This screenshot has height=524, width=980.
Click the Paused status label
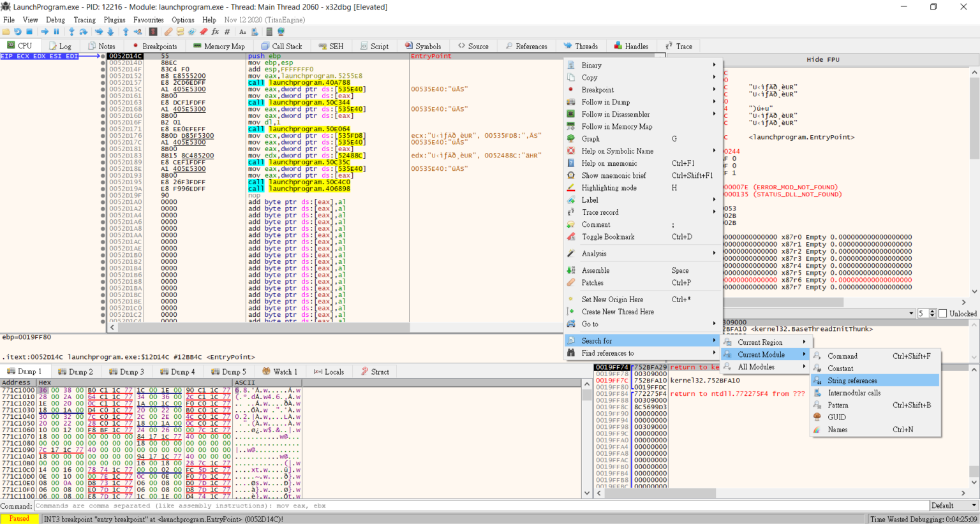click(19, 518)
